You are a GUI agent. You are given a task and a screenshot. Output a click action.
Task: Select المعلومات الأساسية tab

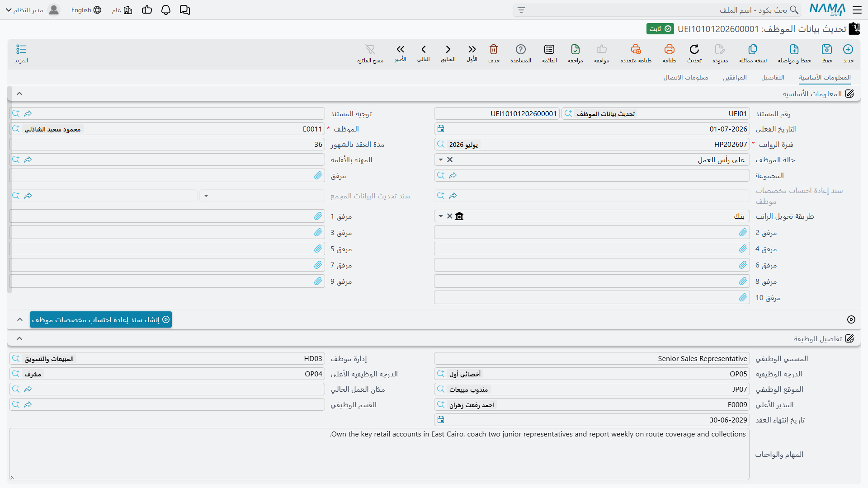[x=825, y=78]
